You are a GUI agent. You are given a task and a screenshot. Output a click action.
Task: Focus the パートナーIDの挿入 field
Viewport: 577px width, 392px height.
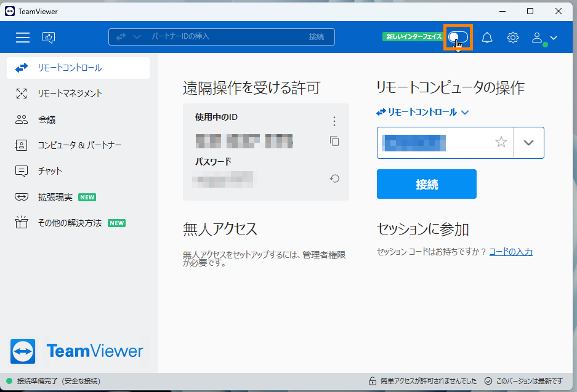point(221,36)
